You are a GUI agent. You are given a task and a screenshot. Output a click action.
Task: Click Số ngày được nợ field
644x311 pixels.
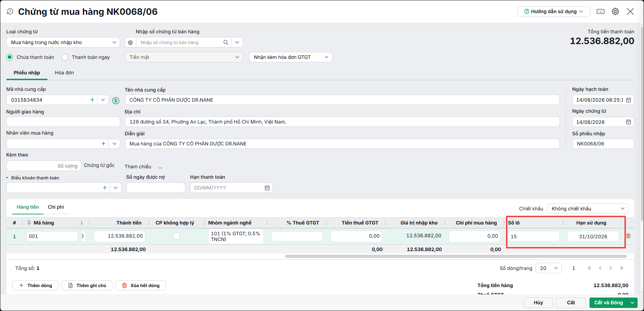tap(156, 188)
